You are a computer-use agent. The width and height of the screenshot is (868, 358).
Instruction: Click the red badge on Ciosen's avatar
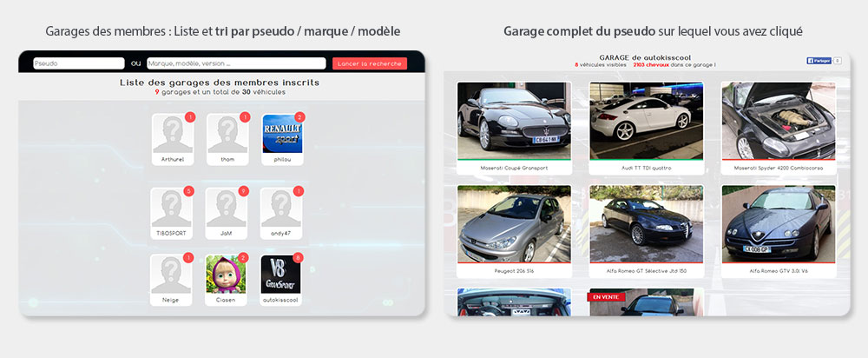(243, 258)
